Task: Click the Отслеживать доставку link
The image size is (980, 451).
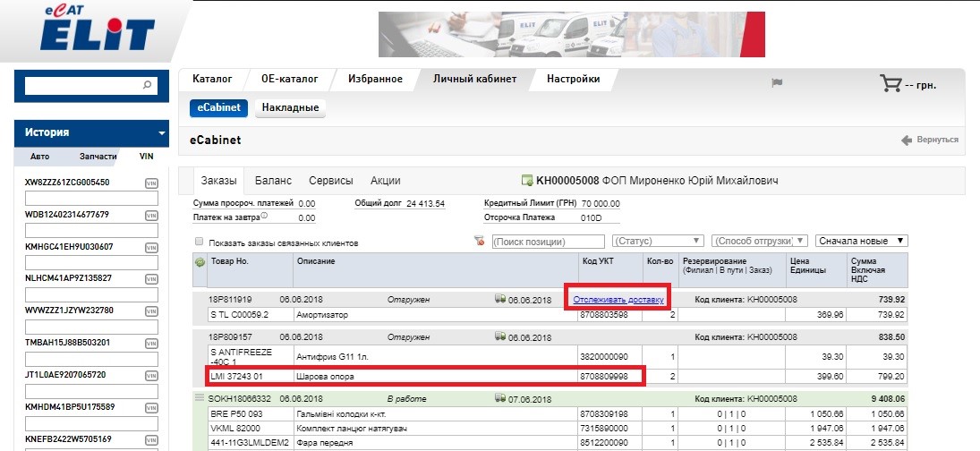Action: (x=618, y=300)
